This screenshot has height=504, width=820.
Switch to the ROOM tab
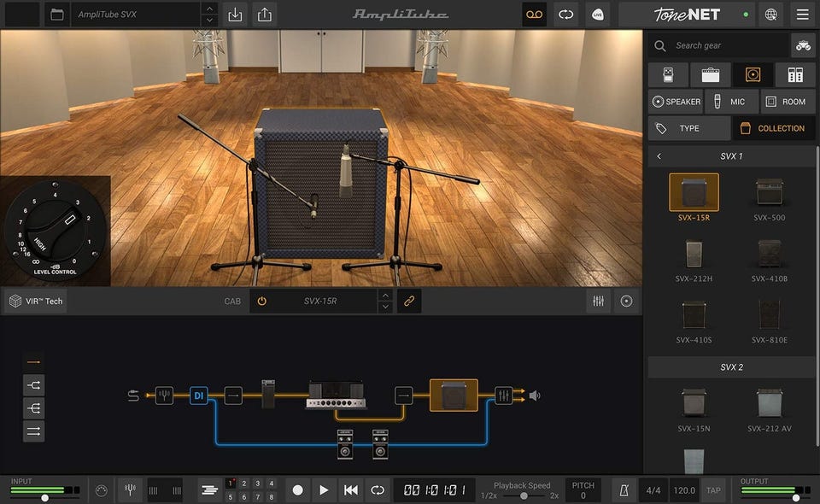(x=788, y=102)
